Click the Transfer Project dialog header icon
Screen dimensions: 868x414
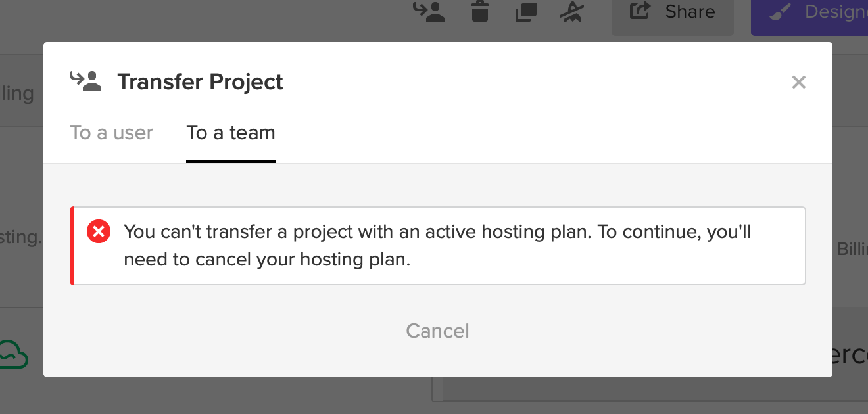85,81
